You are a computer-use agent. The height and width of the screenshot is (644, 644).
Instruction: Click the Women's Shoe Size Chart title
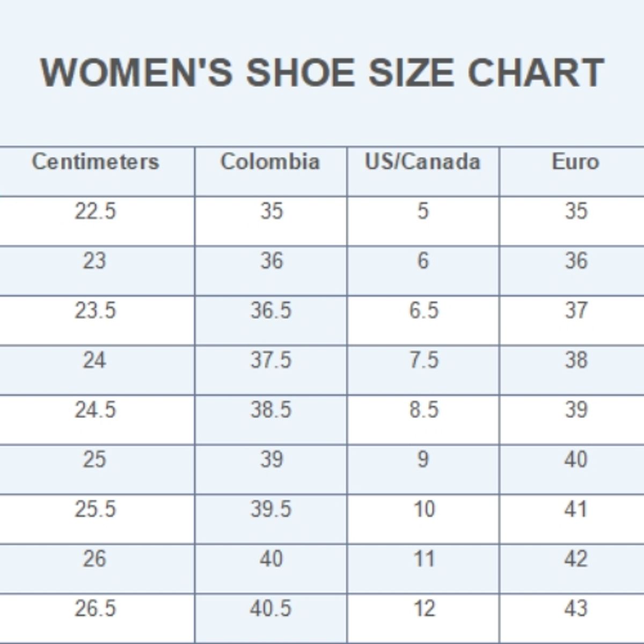322,72
